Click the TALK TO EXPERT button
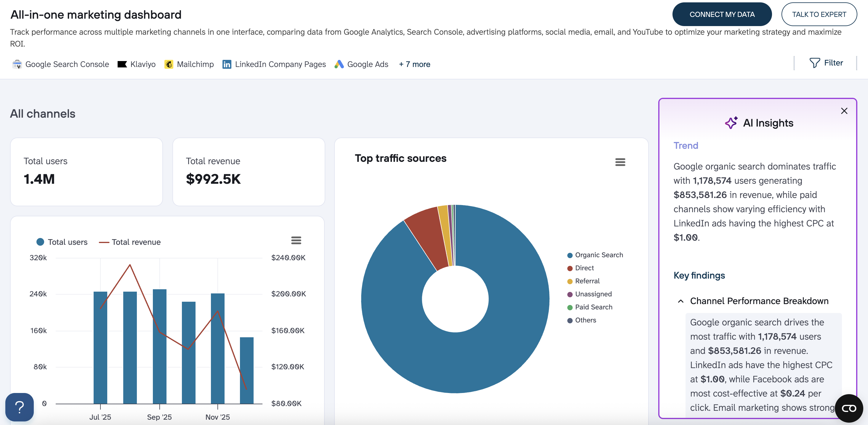The image size is (868, 425). coord(819,14)
